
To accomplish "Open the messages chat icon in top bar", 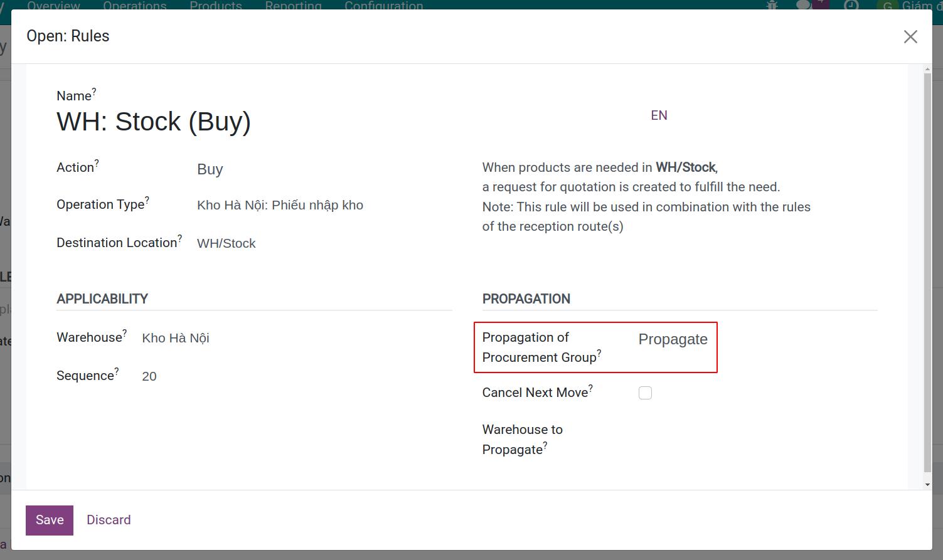I will 804,5.
